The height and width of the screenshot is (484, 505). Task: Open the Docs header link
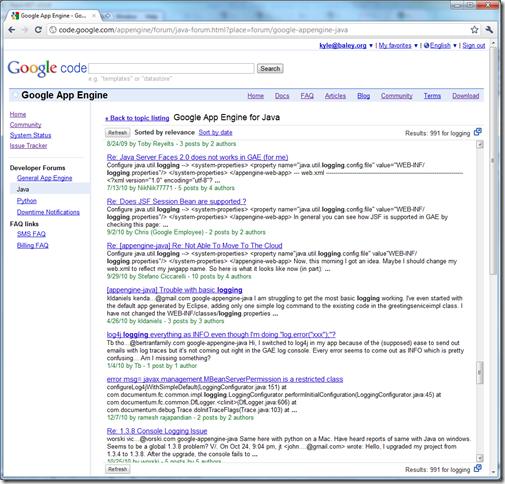point(282,96)
